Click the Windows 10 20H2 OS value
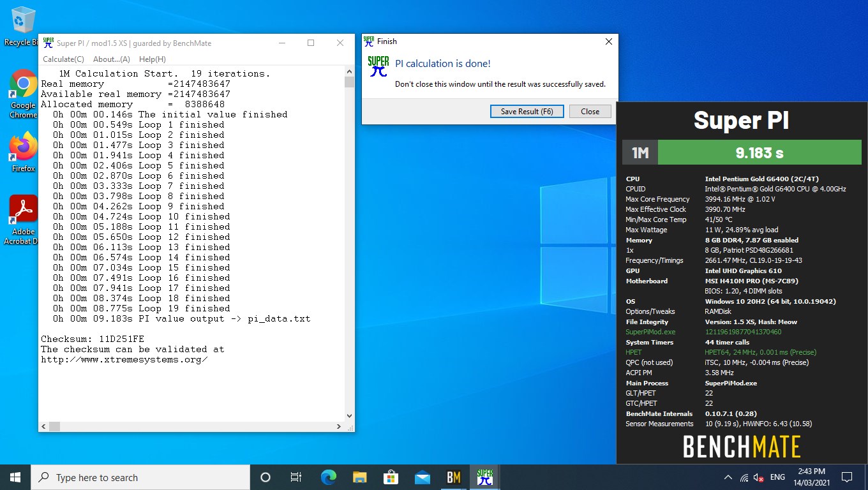The image size is (868, 490). click(770, 301)
